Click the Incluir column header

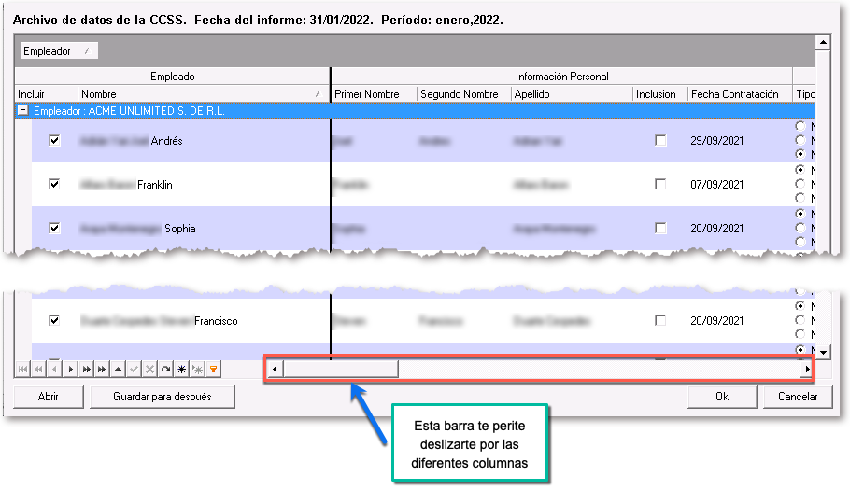47,94
